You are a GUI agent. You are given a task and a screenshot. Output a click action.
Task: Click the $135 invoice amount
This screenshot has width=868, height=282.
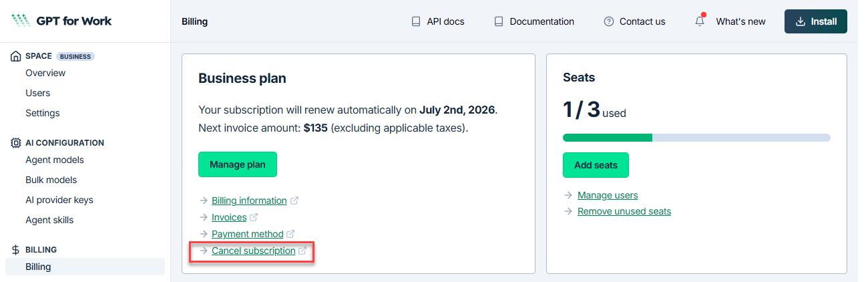(315, 128)
